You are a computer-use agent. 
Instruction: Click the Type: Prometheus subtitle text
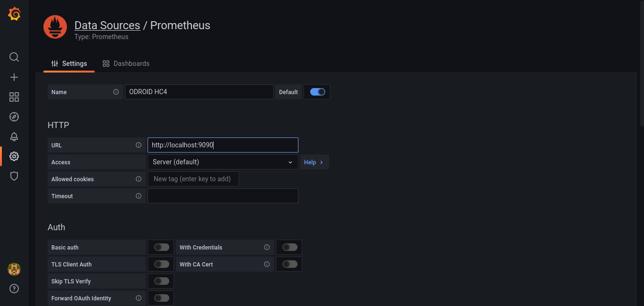coord(101,37)
